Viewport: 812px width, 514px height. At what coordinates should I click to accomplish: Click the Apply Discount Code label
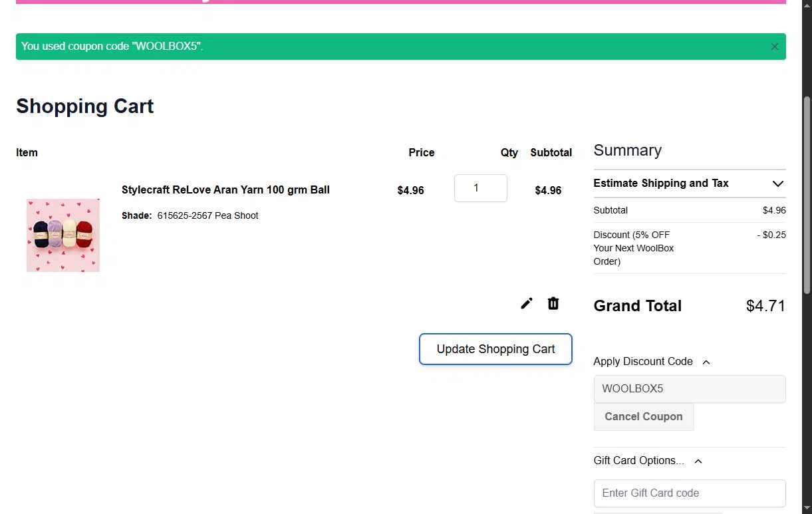coord(643,362)
